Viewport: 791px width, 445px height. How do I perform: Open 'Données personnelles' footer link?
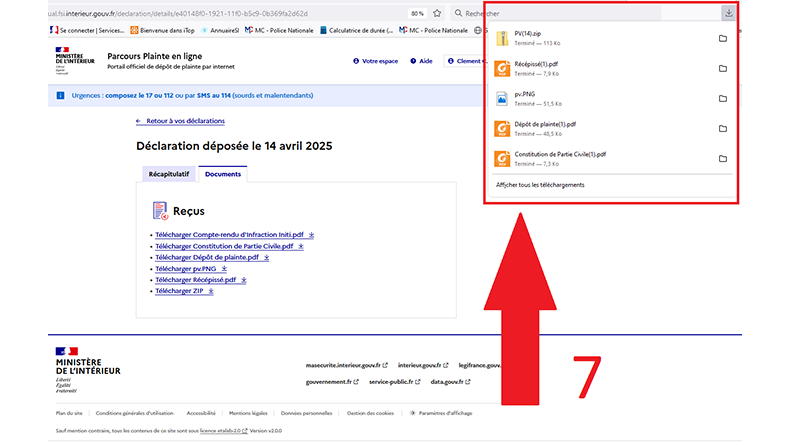click(x=306, y=413)
